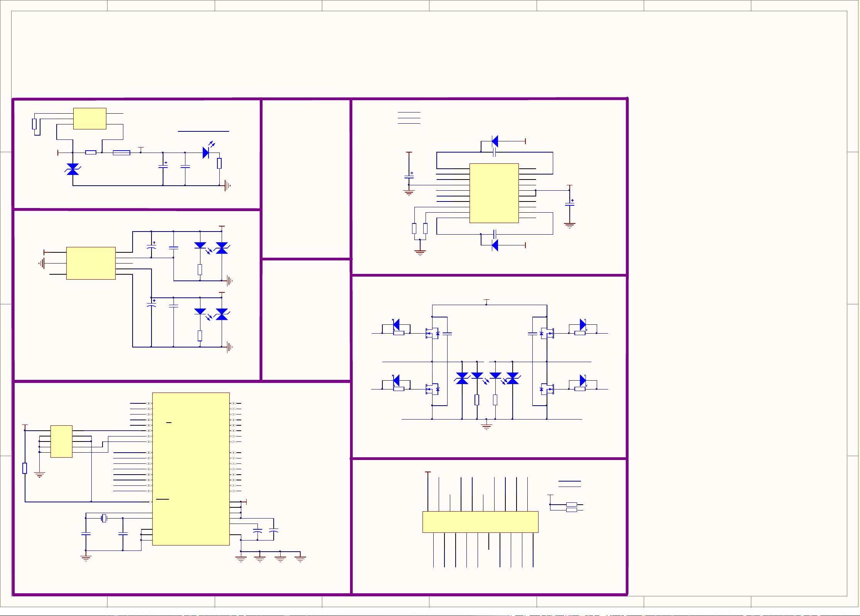The image size is (860, 616).
Task: Select the leftmost TVS diode at the H-bridge center
Action: pyautogui.click(x=462, y=378)
